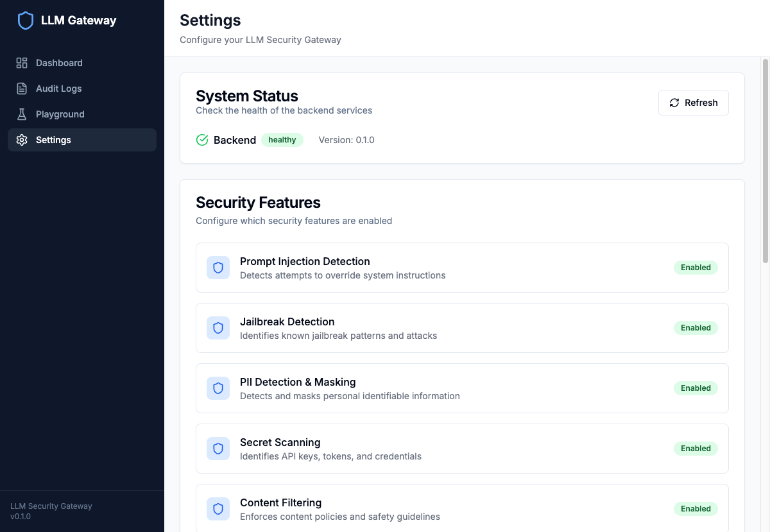Click 'Enforces content policies and safety guidelines'
This screenshot has width=770, height=532.
(340, 517)
